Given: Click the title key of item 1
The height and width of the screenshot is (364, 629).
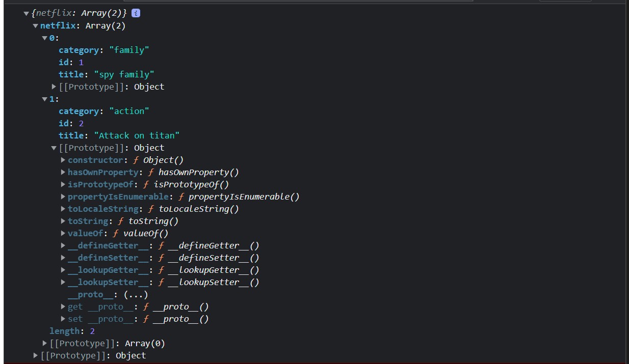Looking at the screenshot, I should pos(71,135).
